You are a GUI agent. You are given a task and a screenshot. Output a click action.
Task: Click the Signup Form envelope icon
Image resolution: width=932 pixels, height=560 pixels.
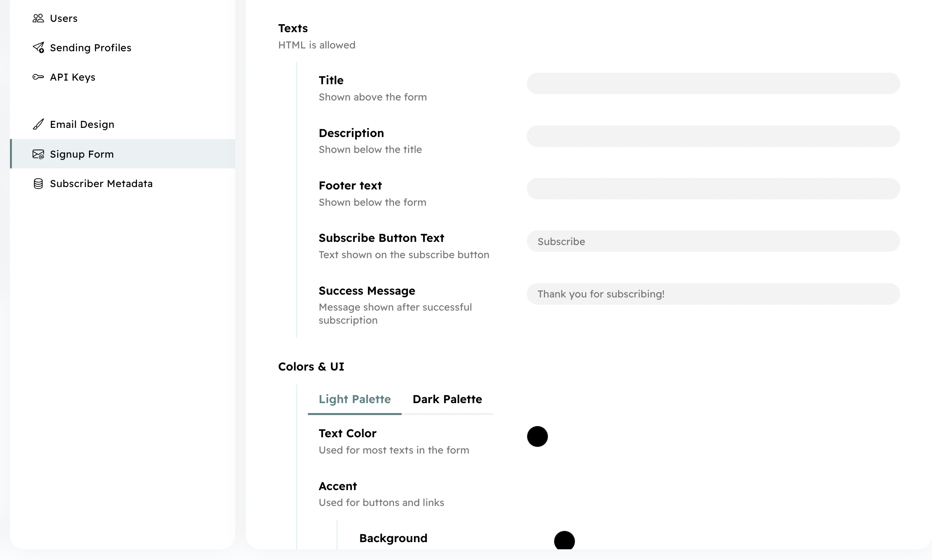(38, 154)
